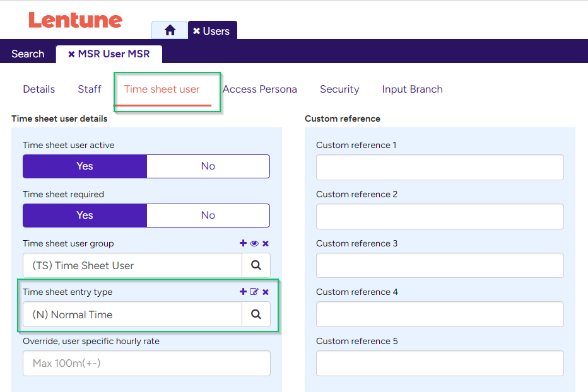The height and width of the screenshot is (392, 588).
Task: Open the Access Persona tab
Action: [x=260, y=89]
